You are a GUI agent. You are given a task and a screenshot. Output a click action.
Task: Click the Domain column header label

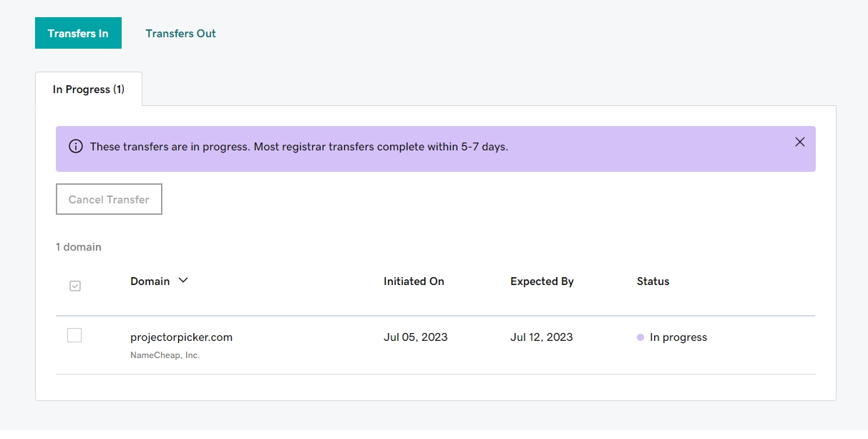coord(150,281)
